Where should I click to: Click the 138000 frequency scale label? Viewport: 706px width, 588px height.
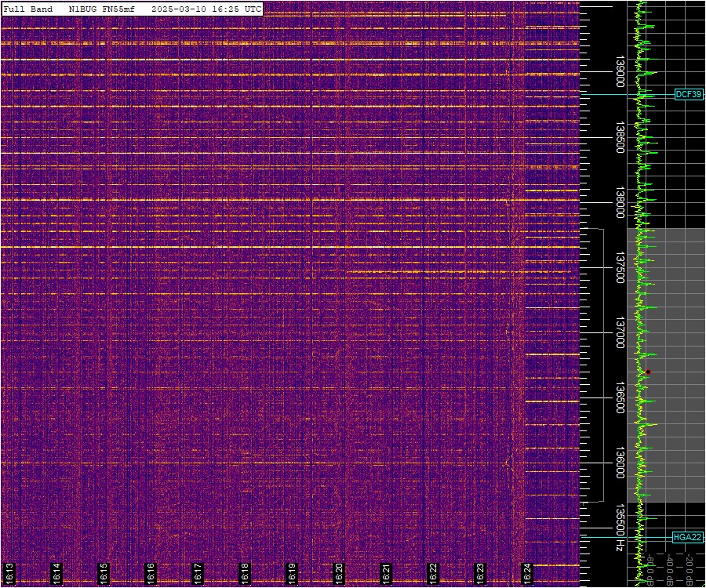pyautogui.click(x=620, y=202)
